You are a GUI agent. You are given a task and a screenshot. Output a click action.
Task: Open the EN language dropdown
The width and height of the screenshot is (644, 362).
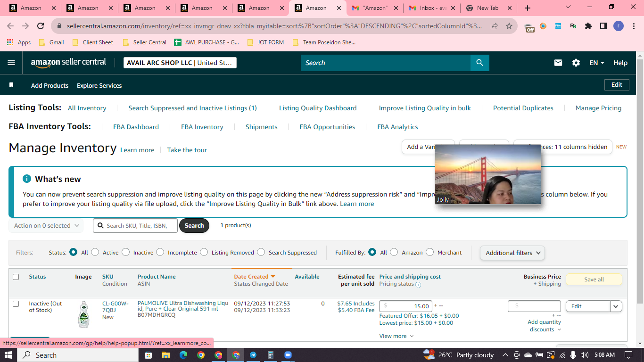click(x=597, y=63)
